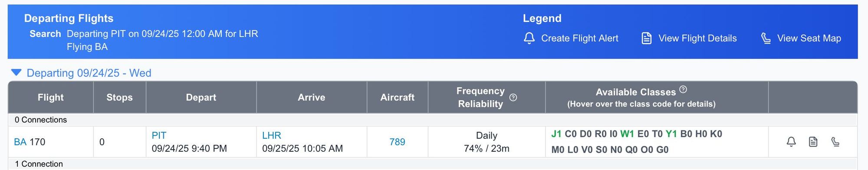The height and width of the screenshot is (170, 868).
Task: Click the legend document icon for View Flight Details
Action: pyautogui.click(x=647, y=38)
